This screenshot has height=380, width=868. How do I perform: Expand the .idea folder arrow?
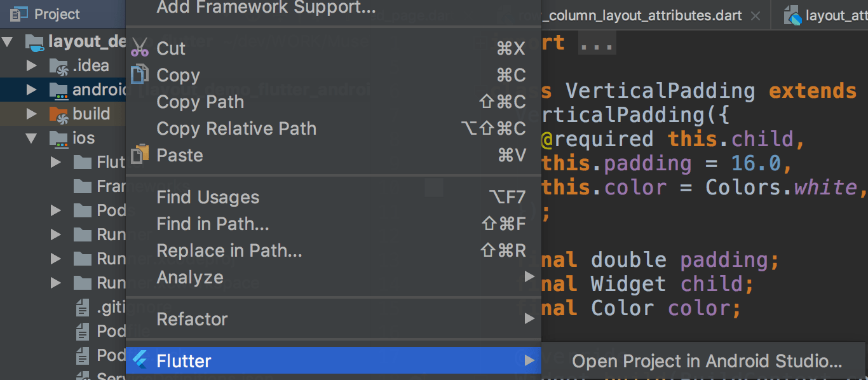click(x=31, y=66)
